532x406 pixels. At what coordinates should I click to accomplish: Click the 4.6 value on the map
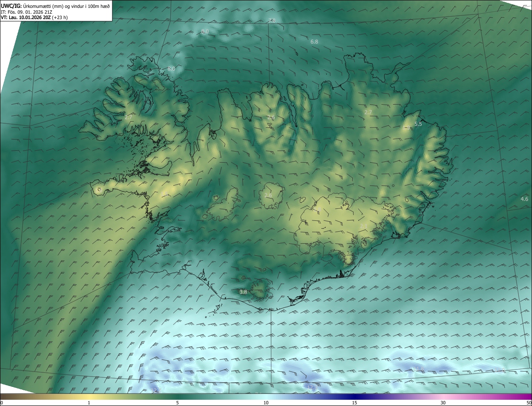tap(524, 199)
